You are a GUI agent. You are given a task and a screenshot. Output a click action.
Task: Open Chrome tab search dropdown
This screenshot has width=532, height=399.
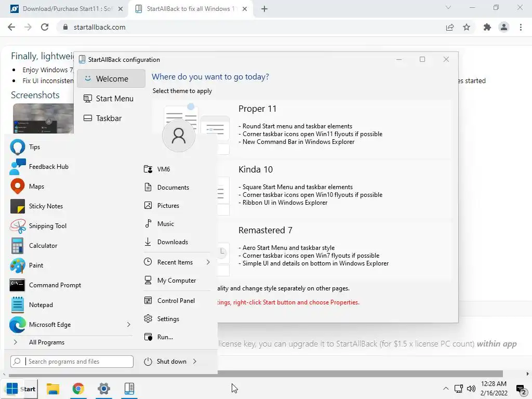coord(448,7)
